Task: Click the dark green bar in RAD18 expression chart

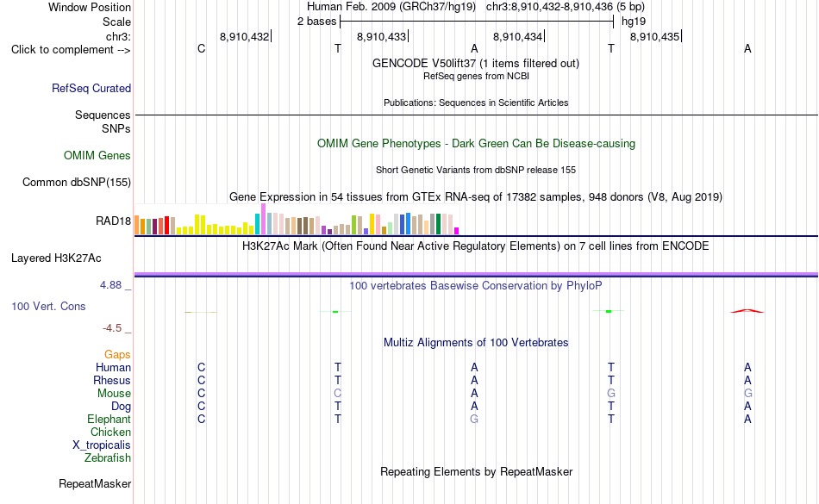Action: 438,224
